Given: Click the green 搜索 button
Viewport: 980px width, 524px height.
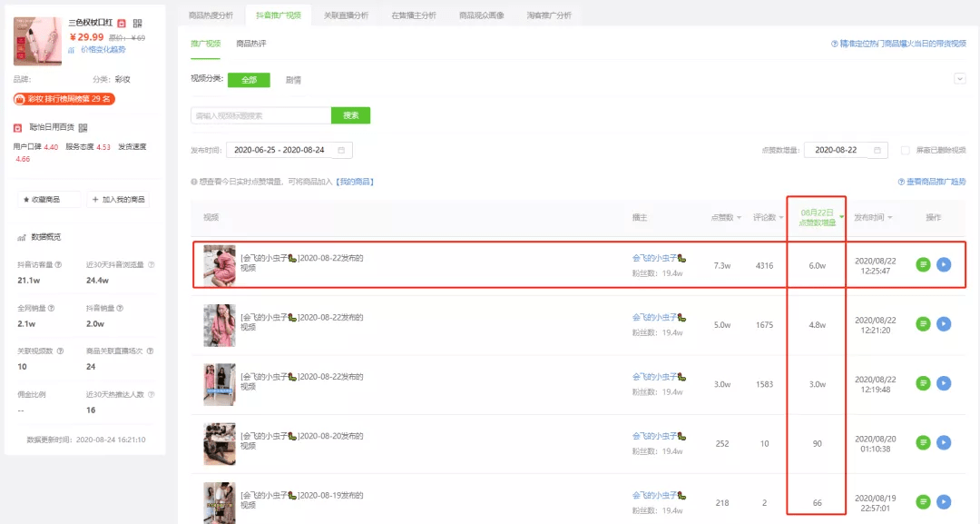Looking at the screenshot, I should 350,115.
